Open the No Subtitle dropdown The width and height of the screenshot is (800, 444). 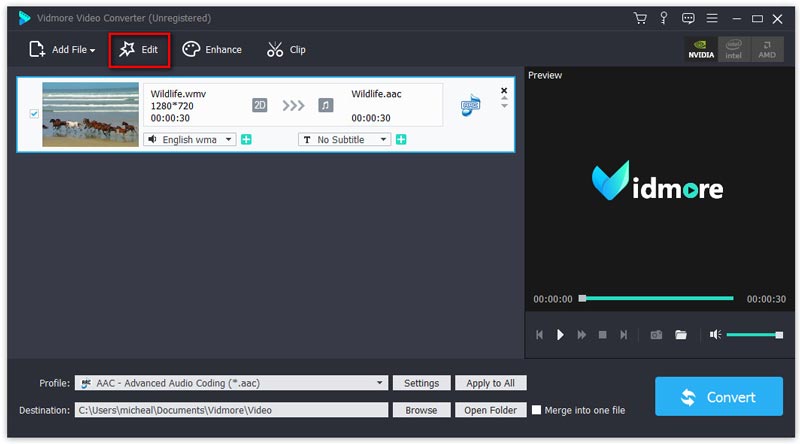383,140
